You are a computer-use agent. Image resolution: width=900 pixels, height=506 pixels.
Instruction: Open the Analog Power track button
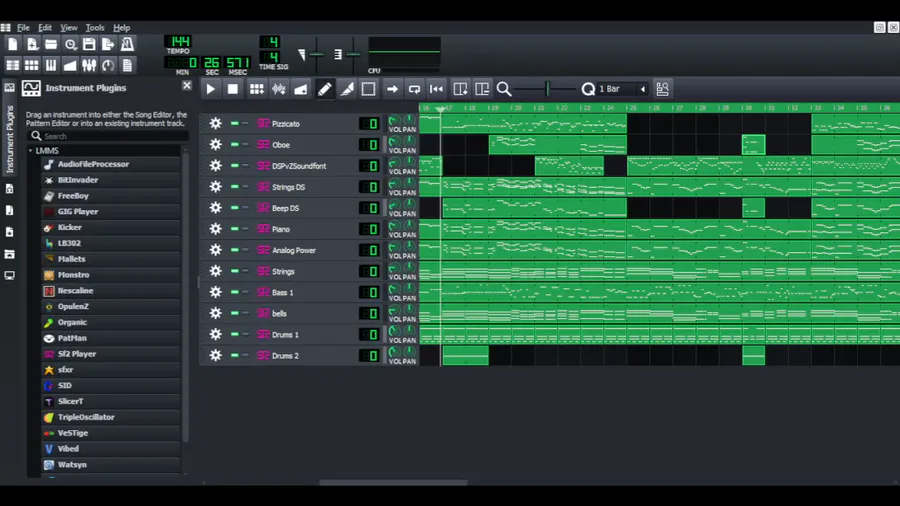305,250
